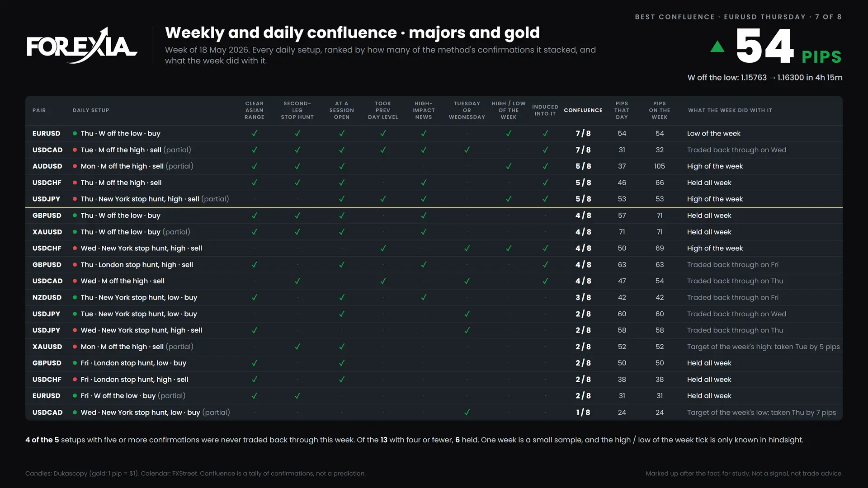
Task: Click the green up-triangle beside 54 pips
Action: (x=717, y=46)
